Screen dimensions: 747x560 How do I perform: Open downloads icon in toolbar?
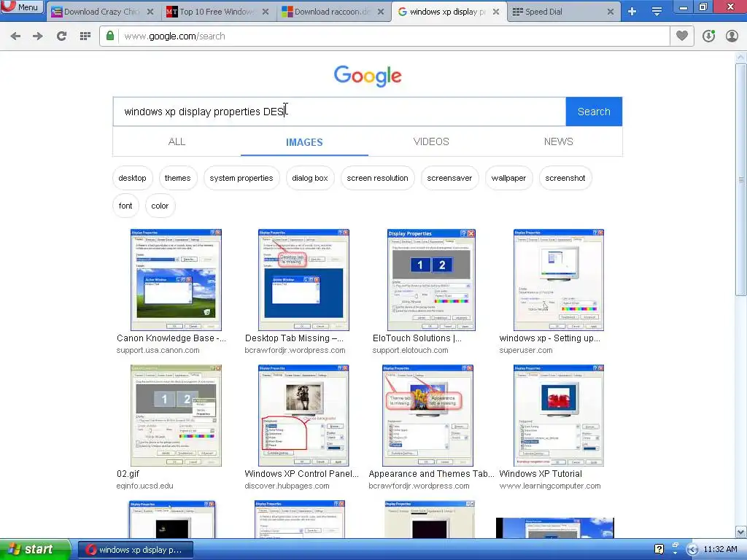click(708, 36)
